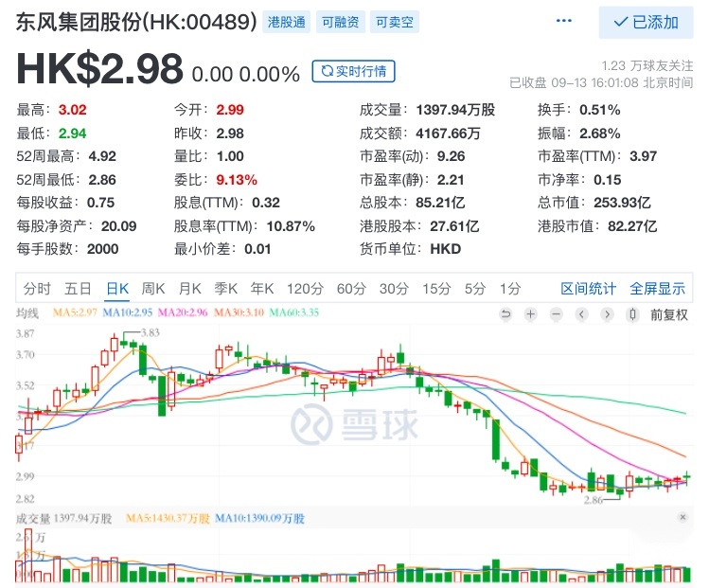The width and height of the screenshot is (709, 588).
Task: Click the 52周最低 2.86 value
Action: 102,180
